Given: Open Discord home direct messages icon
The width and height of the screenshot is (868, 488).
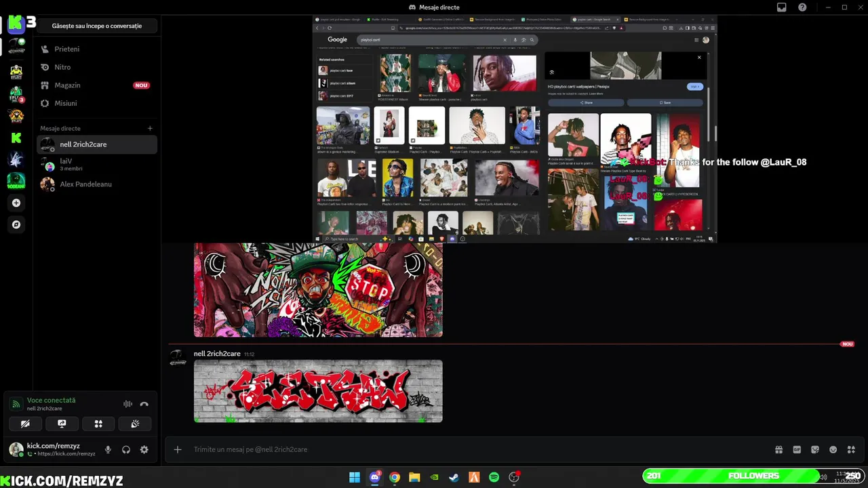Looking at the screenshot, I should 16,24.
